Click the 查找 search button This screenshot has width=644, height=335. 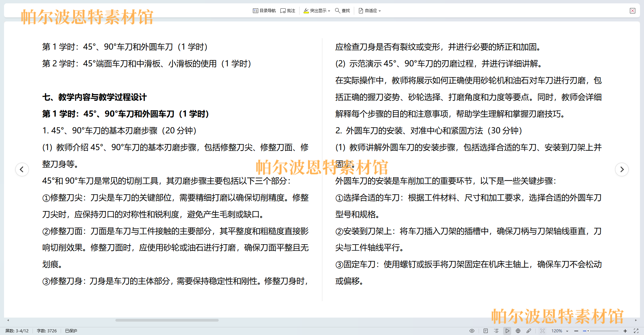pyautogui.click(x=342, y=11)
